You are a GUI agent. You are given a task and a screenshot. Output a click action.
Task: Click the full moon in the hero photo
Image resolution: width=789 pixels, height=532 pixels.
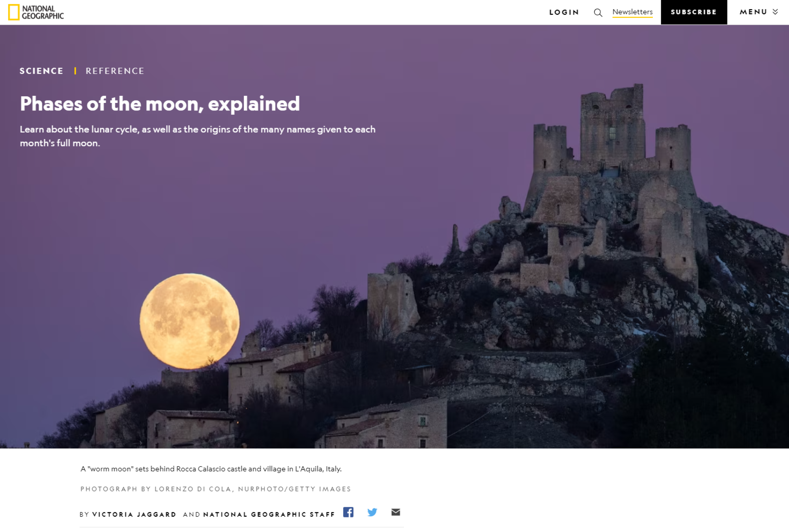click(189, 321)
